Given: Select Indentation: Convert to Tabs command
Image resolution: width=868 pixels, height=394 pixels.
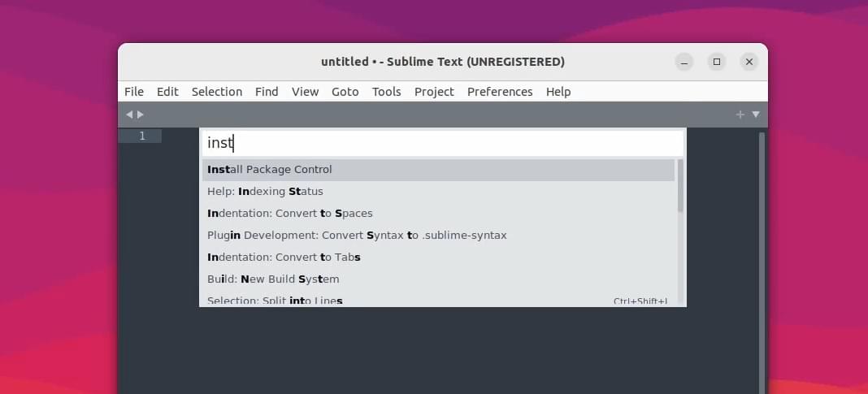Looking at the screenshot, I should 438,258.
